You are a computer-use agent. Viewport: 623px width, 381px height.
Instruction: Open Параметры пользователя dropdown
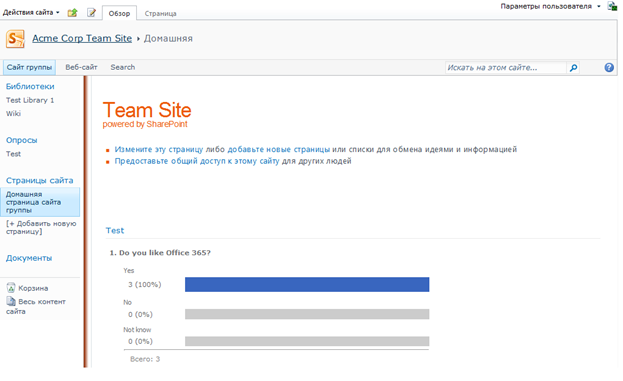coord(550,6)
